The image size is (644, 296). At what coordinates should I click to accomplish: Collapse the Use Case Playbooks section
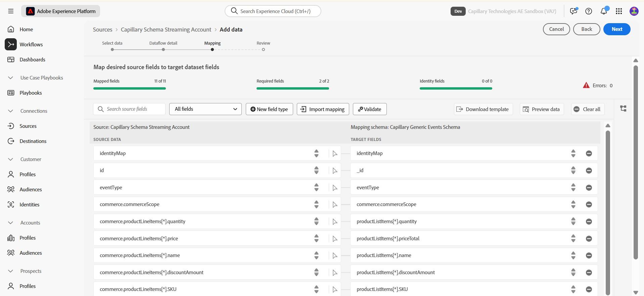pyautogui.click(x=10, y=78)
